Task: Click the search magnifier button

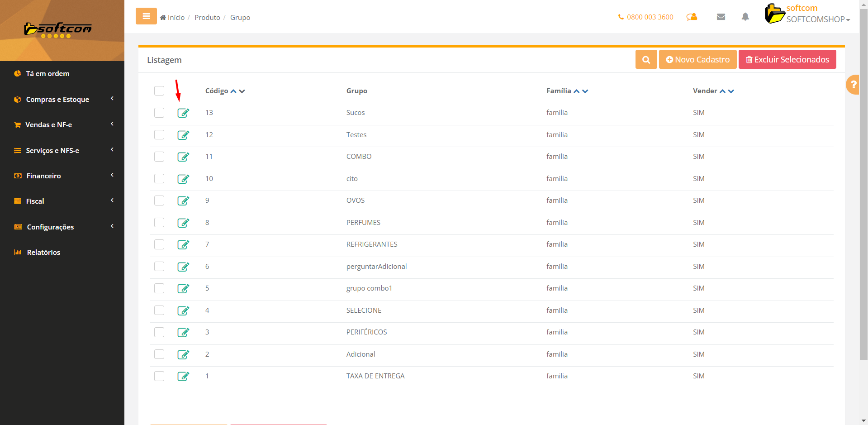Action: tap(646, 59)
